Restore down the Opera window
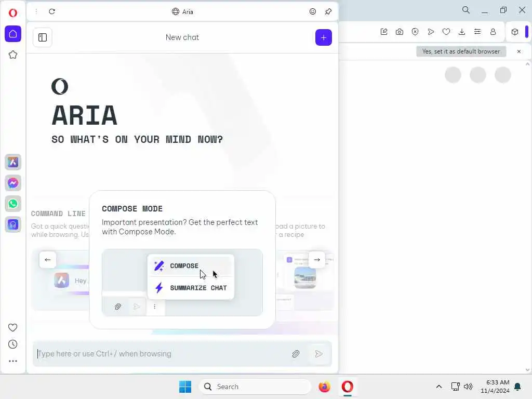Screen dimensions: 532x399 point(503,10)
